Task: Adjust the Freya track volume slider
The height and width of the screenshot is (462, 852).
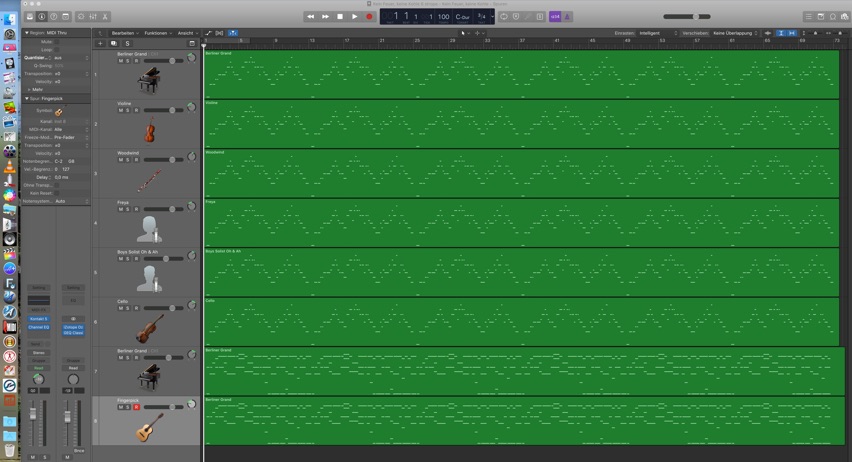Action: pyautogui.click(x=164, y=209)
